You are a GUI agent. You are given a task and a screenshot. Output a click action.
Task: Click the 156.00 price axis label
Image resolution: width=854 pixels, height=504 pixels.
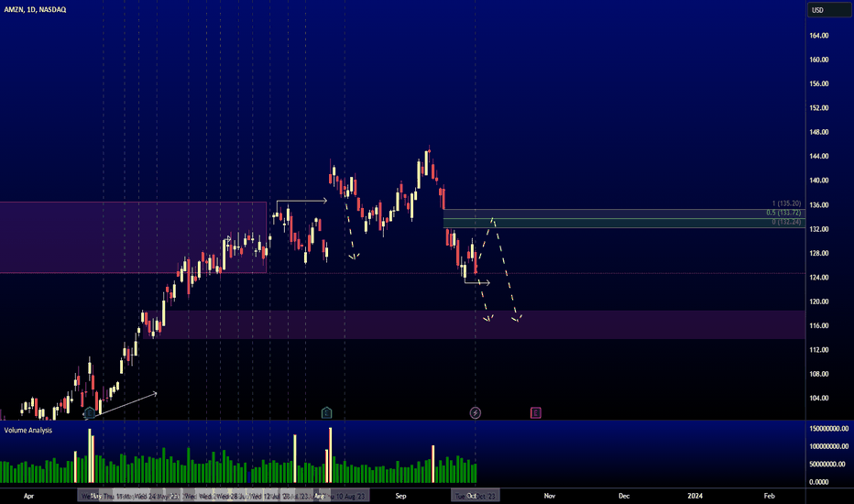818,83
